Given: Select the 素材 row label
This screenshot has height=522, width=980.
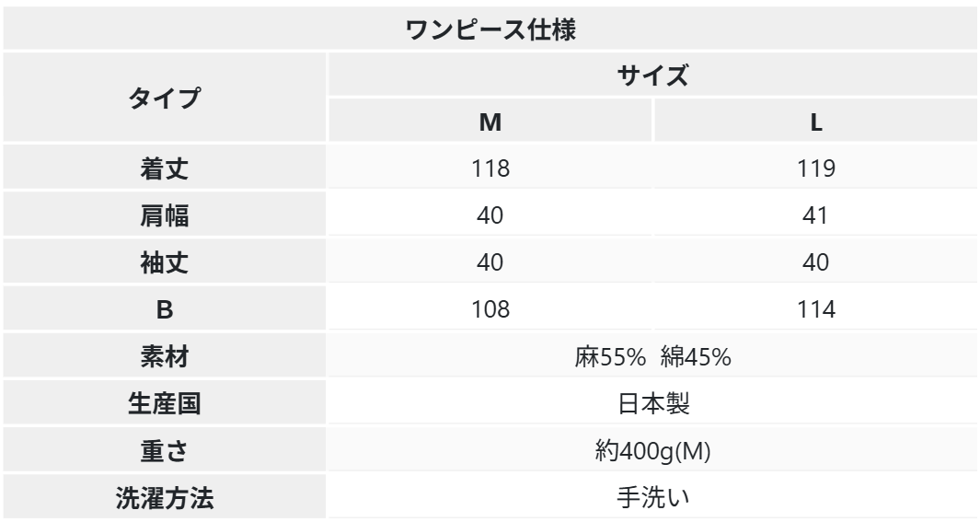Looking at the screenshot, I should (165, 356).
